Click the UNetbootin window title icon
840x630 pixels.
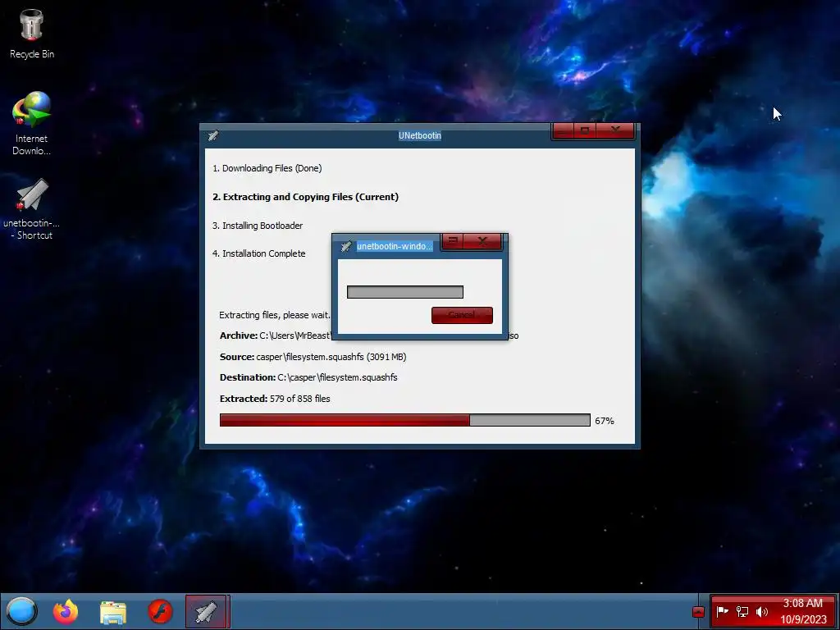(213, 135)
